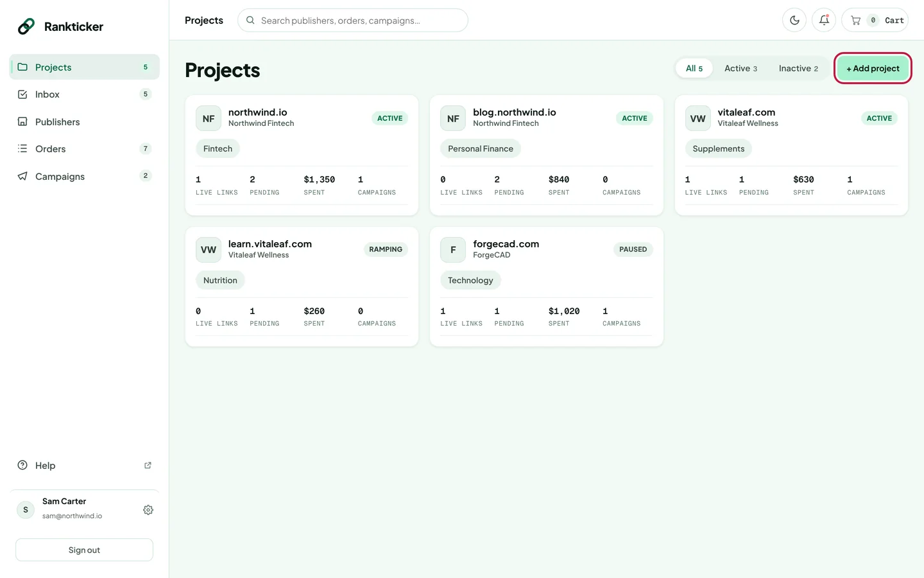The width and height of the screenshot is (924, 578).
Task: Open the vitaleaf.com project title
Action: (x=746, y=112)
